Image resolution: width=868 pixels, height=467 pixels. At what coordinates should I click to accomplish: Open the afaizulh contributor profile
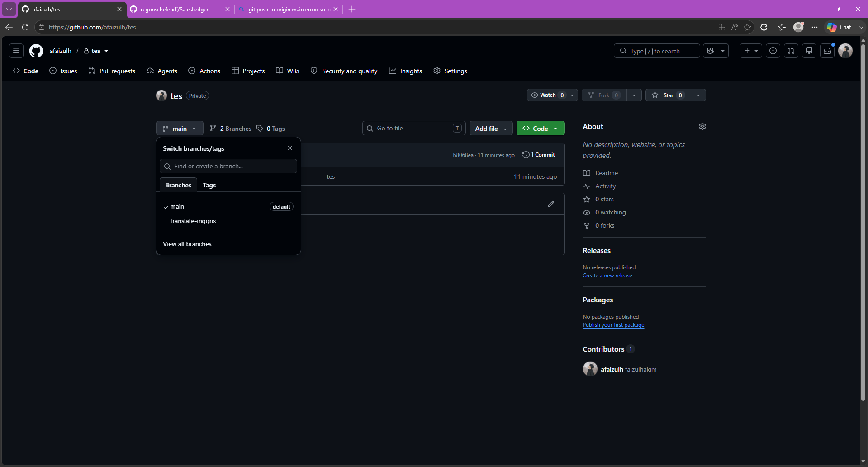click(x=612, y=369)
